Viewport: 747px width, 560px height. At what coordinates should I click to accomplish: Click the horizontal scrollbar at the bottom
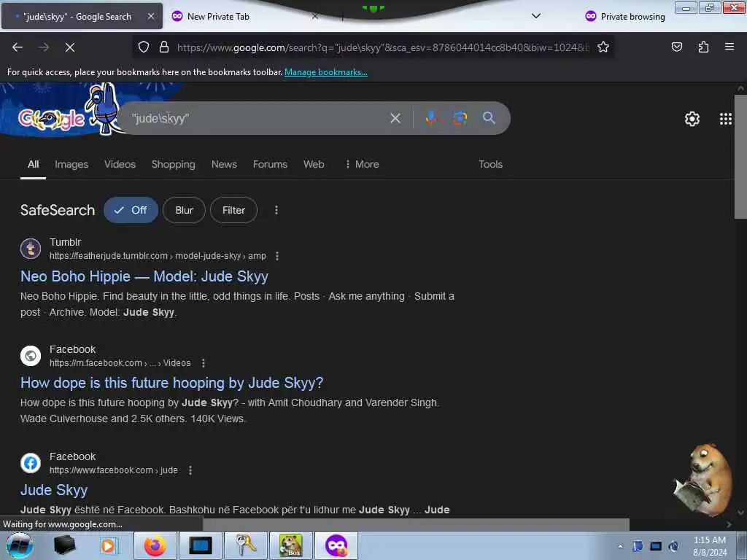point(416,524)
